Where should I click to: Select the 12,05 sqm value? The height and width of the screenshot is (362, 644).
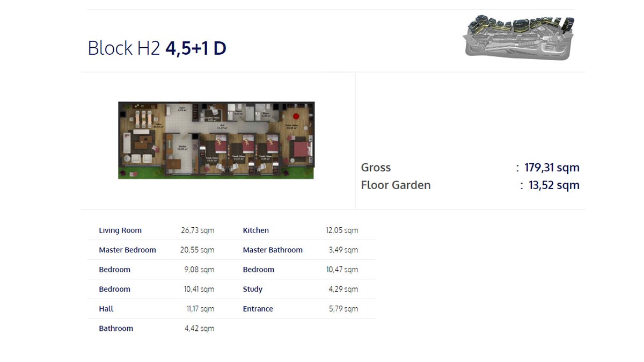342,230
